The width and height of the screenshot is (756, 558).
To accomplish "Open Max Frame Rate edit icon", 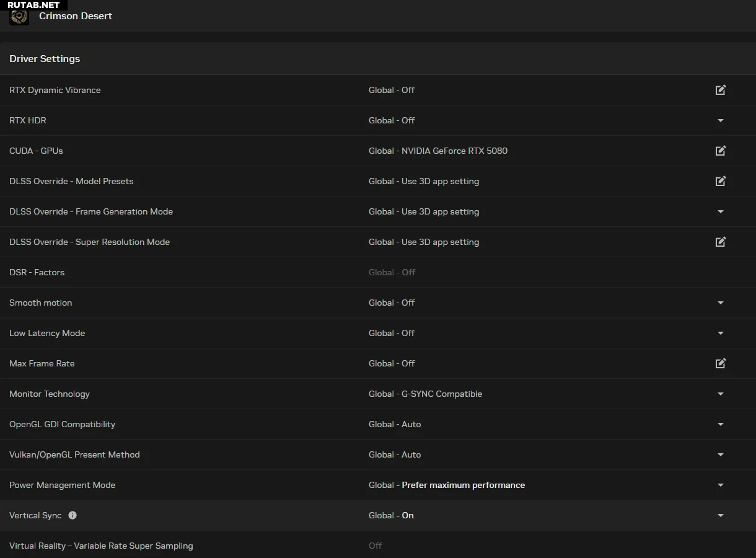I will click(720, 363).
